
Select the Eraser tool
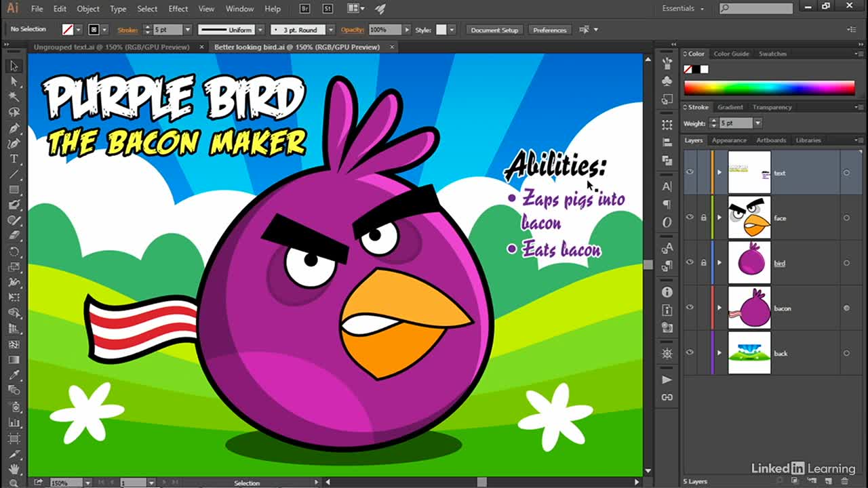[x=14, y=235]
